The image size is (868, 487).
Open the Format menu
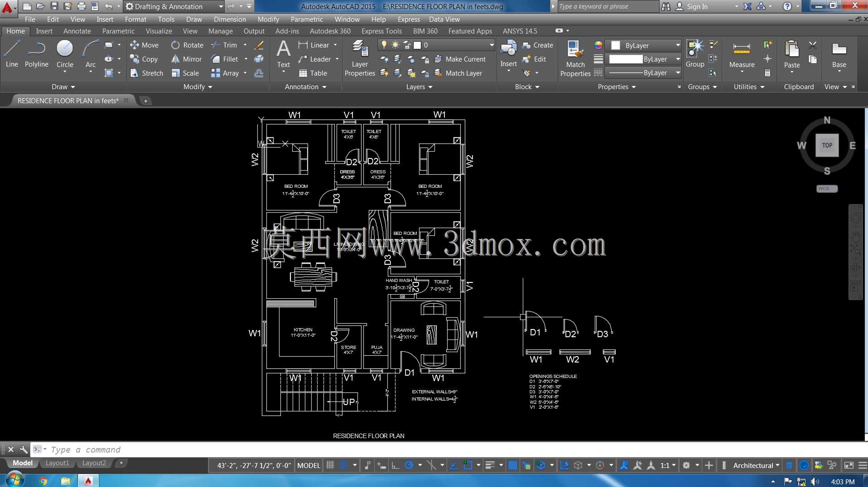tap(135, 19)
